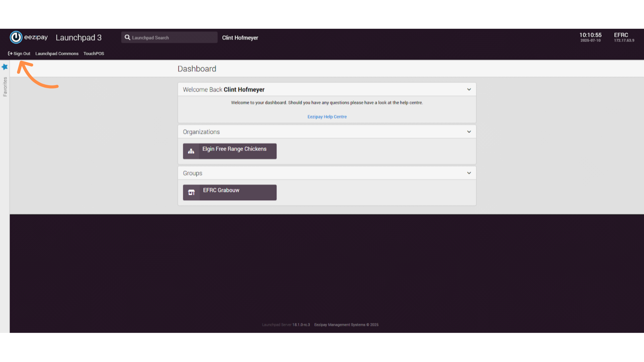This screenshot has height=362, width=644.
Task: Open the Eezipay Help Centre link
Action: pyautogui.click(x=327, y=117)
